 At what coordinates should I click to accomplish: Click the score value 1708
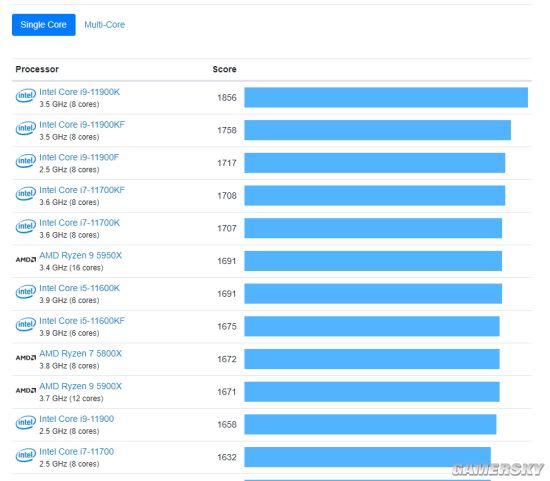click(227, 195)
